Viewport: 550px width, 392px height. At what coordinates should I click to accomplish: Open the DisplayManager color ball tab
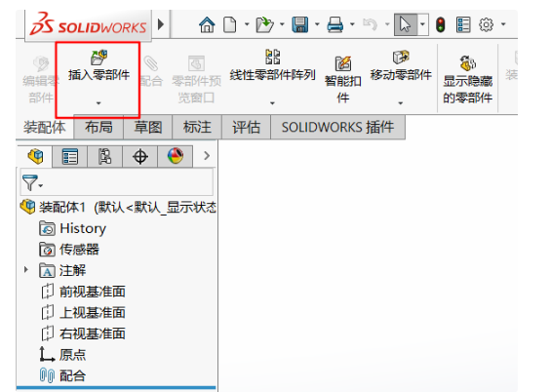[x=175, y=156]
